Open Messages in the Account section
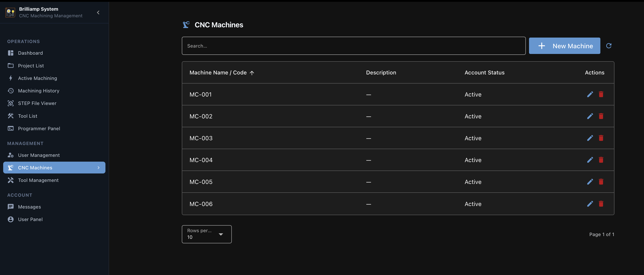 54,207
